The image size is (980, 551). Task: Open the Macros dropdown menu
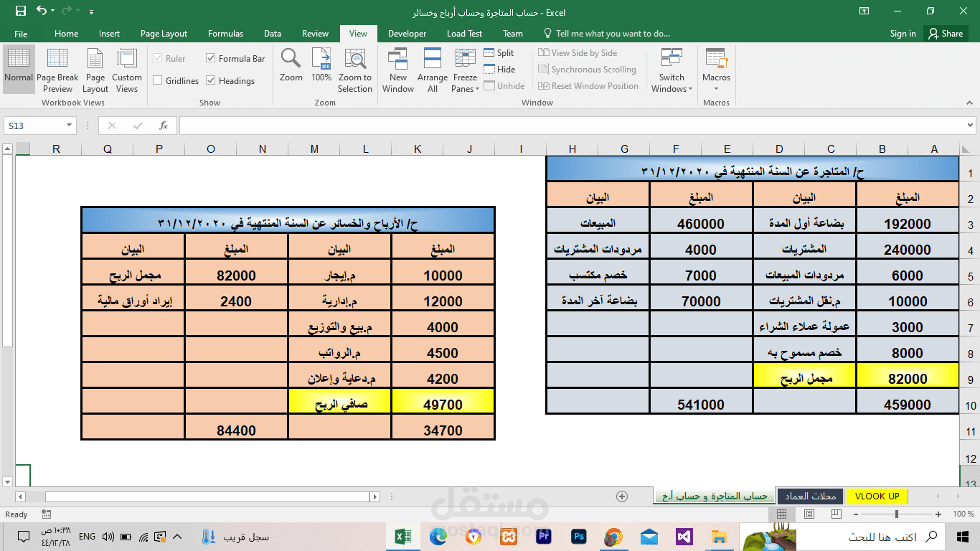pyautogui.click(x=715, y=70)
